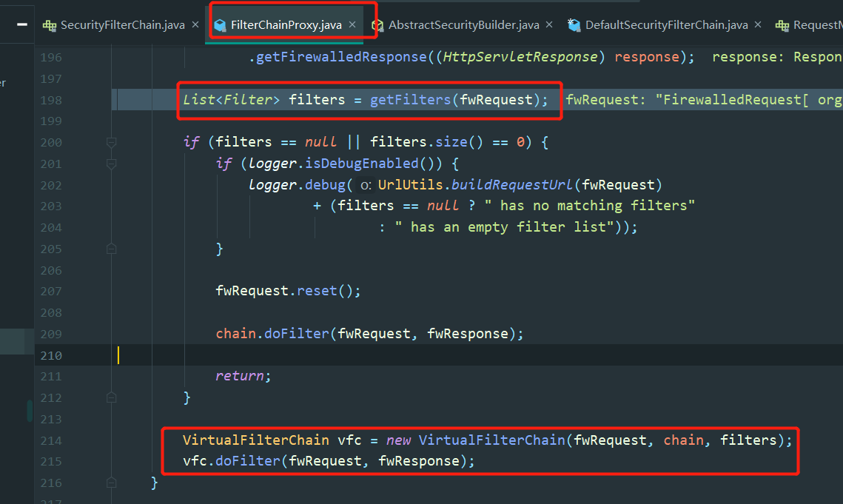The image size is (843, 504).
Task: Close the AbstractSecurityBuilder.java tab
Action: [x=548, y=24]
